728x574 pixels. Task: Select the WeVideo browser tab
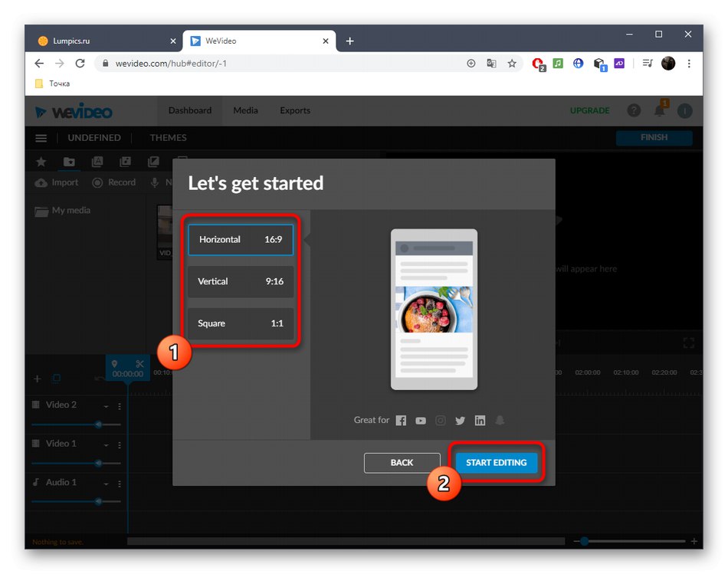pyautogui.click(x=259, y=41)
